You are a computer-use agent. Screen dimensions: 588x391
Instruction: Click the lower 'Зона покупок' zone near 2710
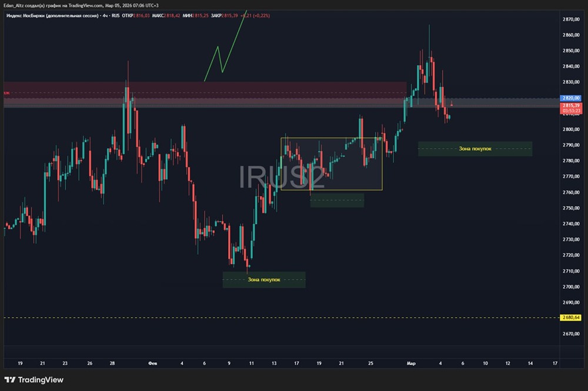(x=264, y=280)
